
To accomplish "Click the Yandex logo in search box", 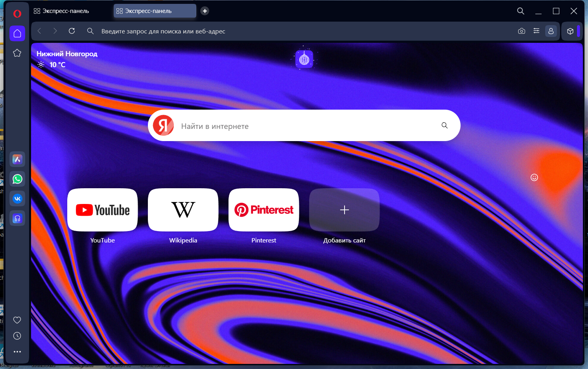I will pyautogui.click(x=163, y=125).
